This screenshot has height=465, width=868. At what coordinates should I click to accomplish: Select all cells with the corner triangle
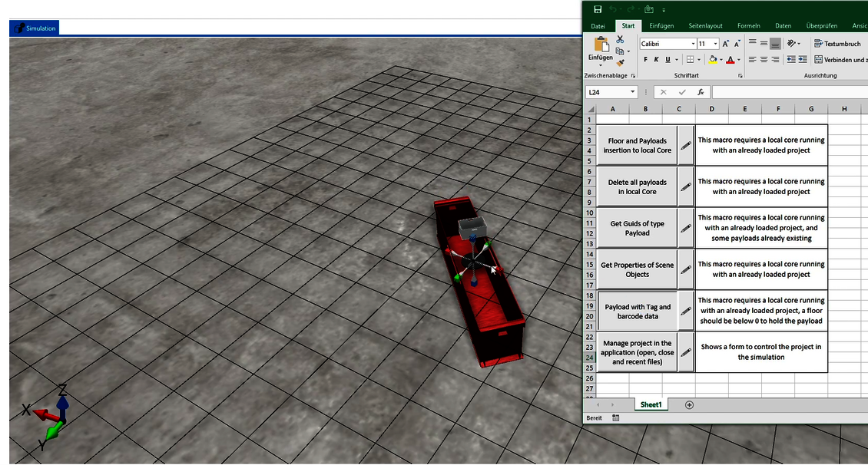[591, 109]
